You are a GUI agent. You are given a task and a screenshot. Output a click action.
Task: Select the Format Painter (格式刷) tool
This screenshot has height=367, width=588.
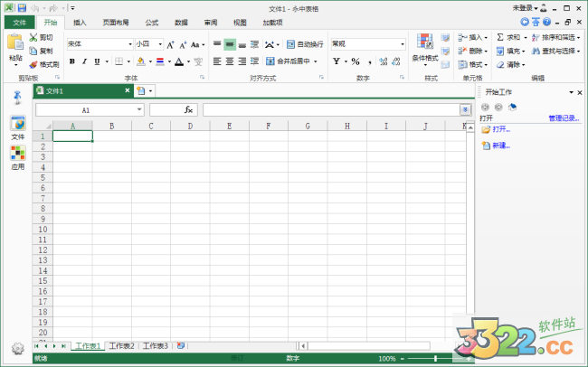33,64
